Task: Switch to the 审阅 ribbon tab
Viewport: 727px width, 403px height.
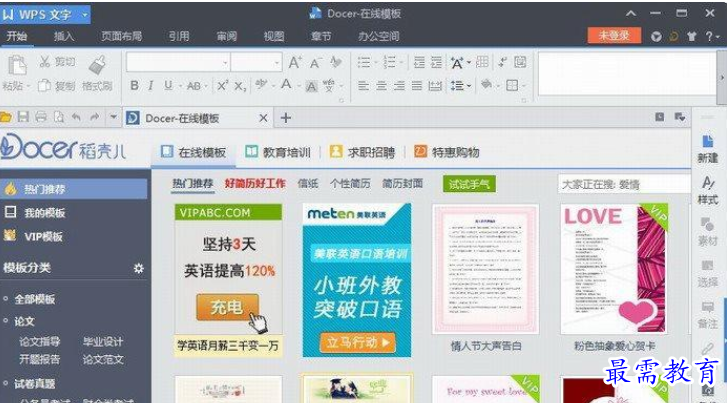Action: (227, 36)
